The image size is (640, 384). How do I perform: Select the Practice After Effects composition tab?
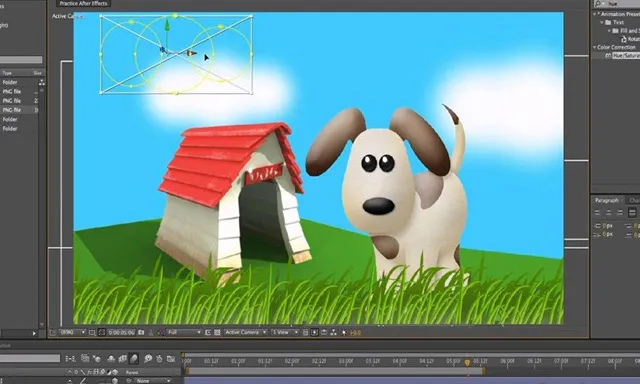click(x=83, y=3)
